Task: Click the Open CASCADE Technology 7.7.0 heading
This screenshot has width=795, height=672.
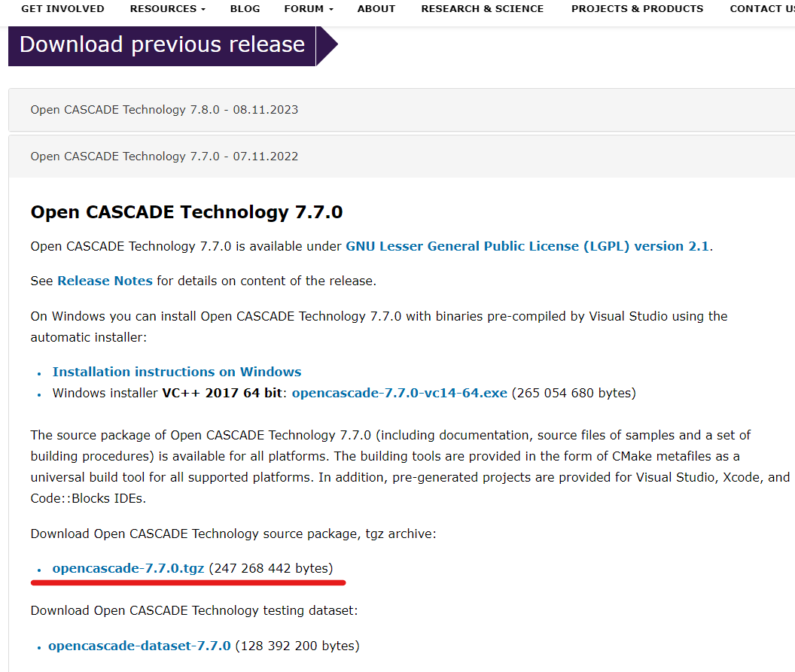Action: (x=187, y=212)
